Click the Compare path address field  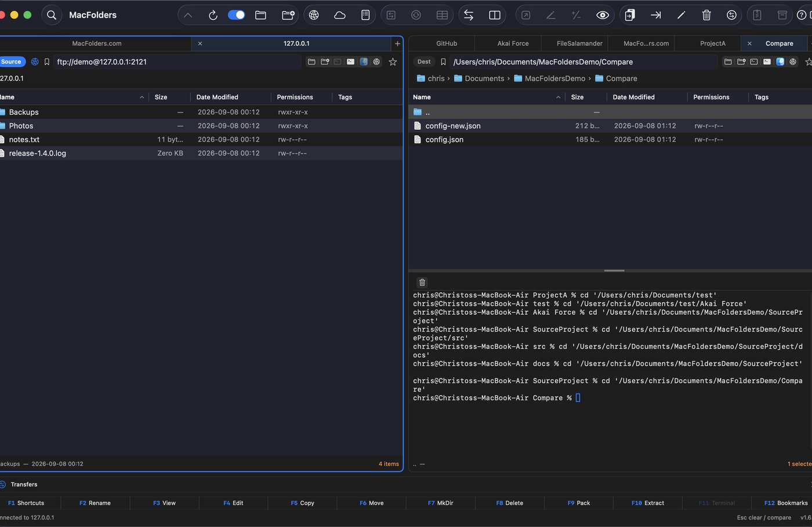click(x=584, y=61)
